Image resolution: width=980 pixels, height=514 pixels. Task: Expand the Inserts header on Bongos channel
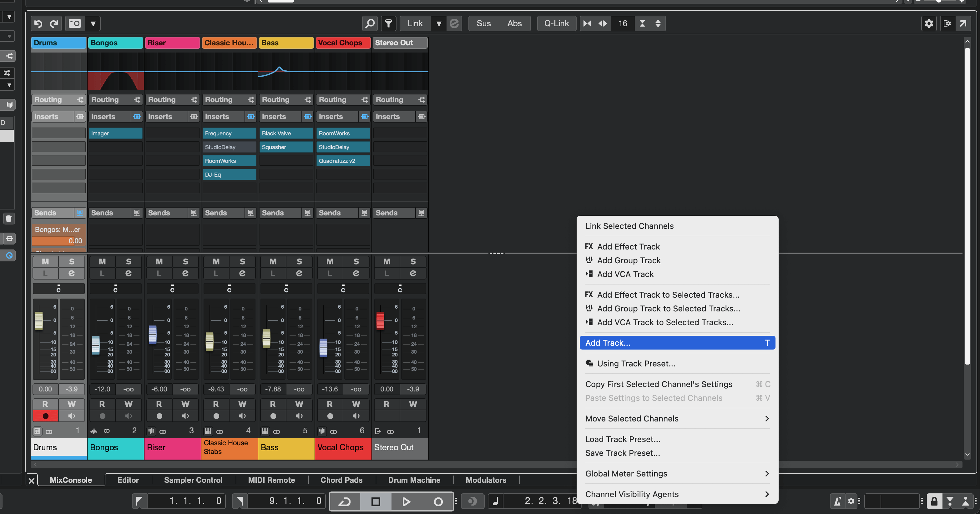(x=110, y=117)
